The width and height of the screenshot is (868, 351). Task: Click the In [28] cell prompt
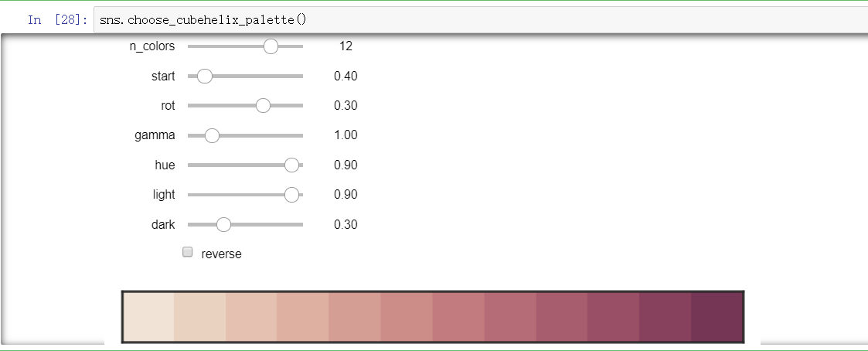point(57,20)
